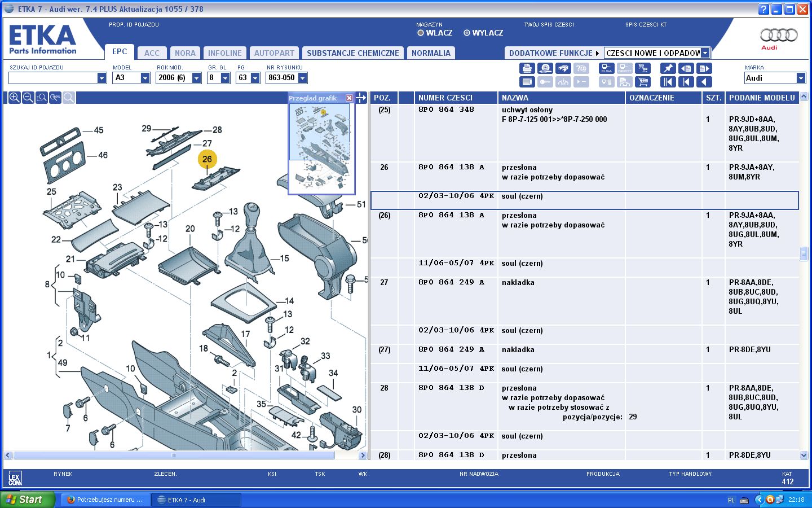Viewport: 812px width, 508px height.
Task: Click the 'uchwyt osłony' part name
Action: (527, 110)
